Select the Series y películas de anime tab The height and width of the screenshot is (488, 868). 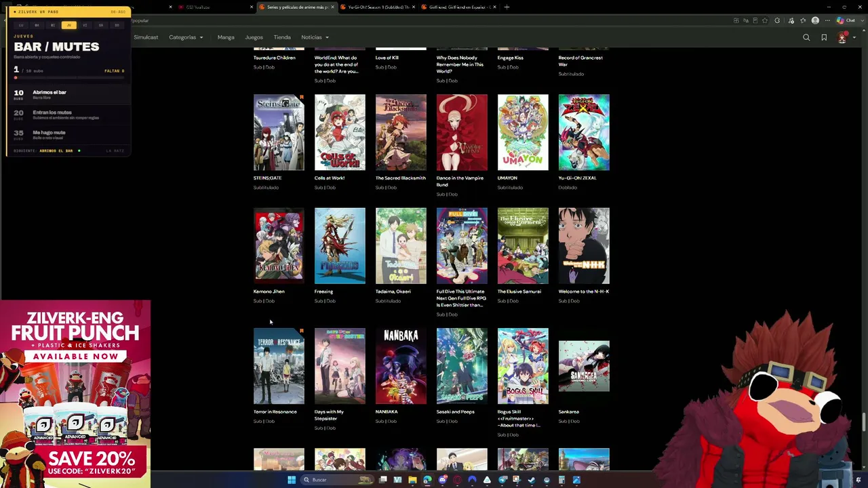pyautogui.click(x=297, y=7)
